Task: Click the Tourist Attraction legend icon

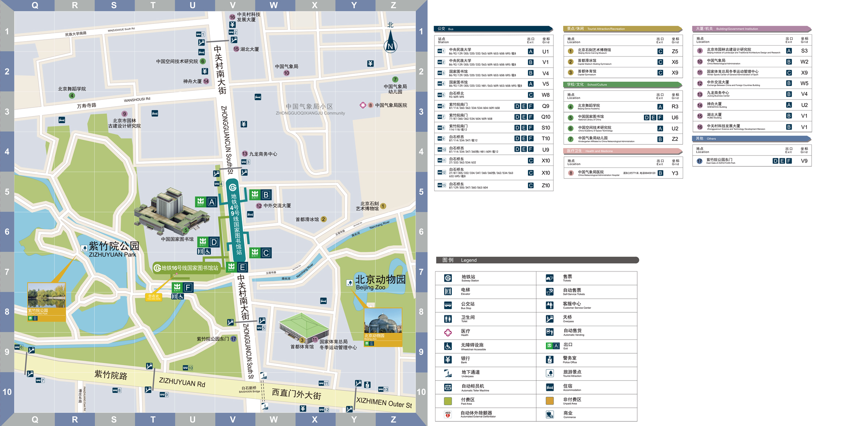Action: tap(550, 373)
